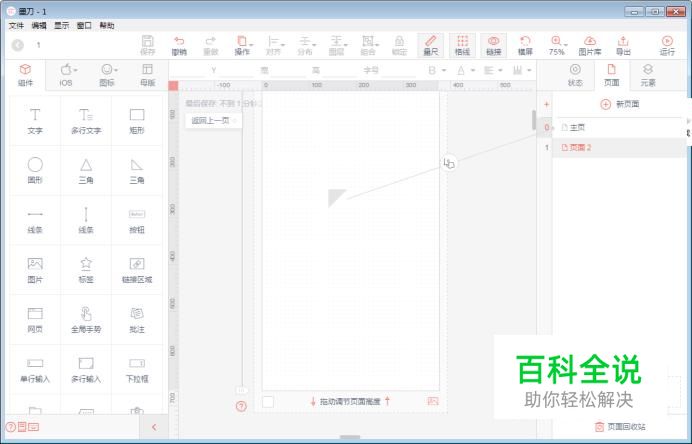Click the help icon beside canvas bottom
The height and width of the screenshot is (444, 692).
tap(241, 406)
